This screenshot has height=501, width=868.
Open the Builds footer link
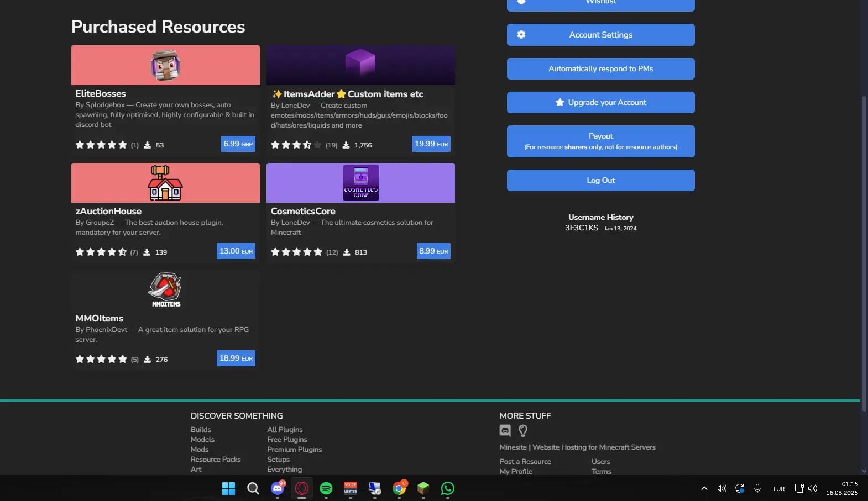pos(201,430)
